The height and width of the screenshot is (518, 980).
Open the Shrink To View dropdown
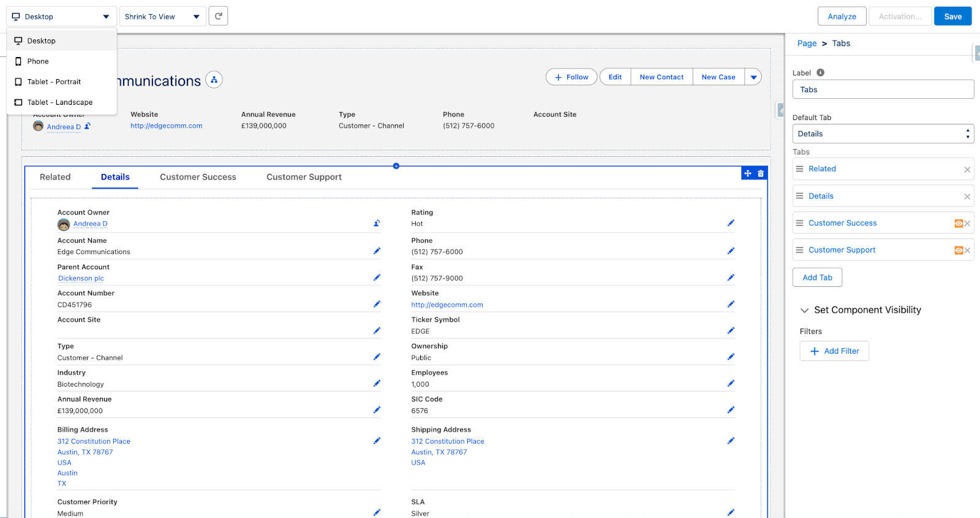click(162, 17)
